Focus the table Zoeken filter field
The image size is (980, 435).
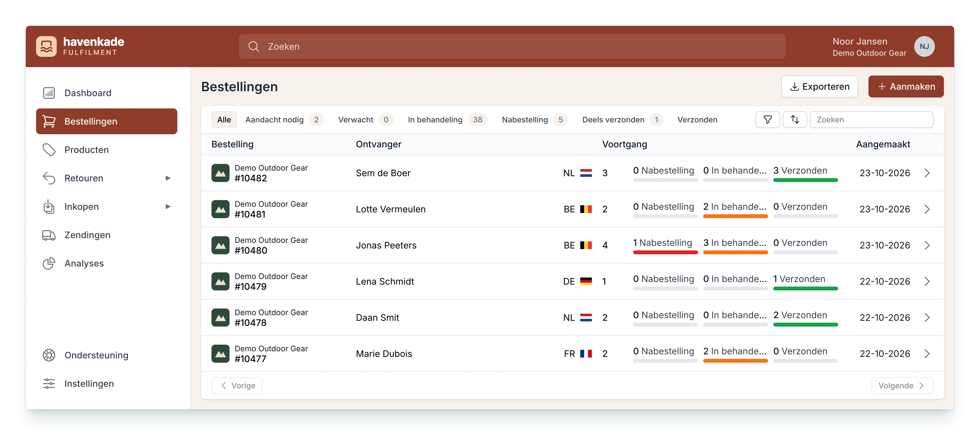pyautogui.click(x=871, y=120)
